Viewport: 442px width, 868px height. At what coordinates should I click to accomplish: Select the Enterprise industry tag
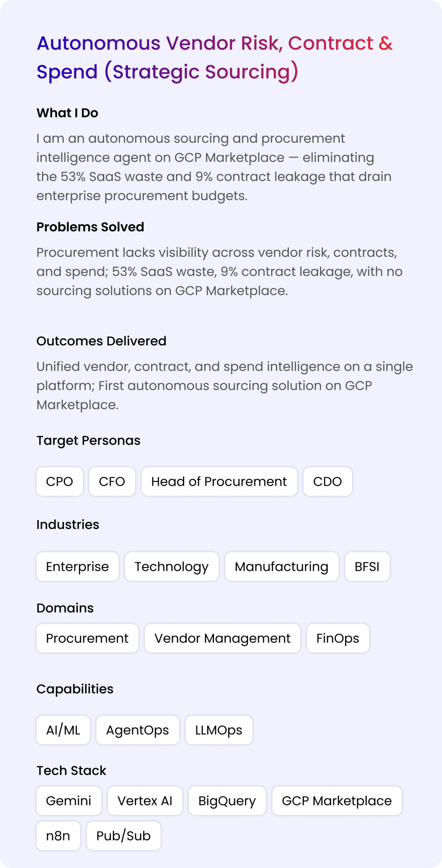77,566
